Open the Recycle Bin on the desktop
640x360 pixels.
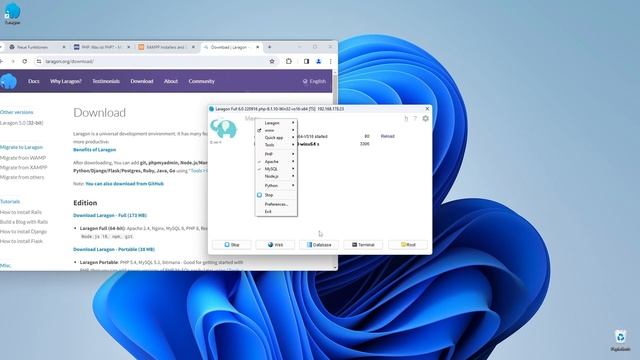click(620, 340)
